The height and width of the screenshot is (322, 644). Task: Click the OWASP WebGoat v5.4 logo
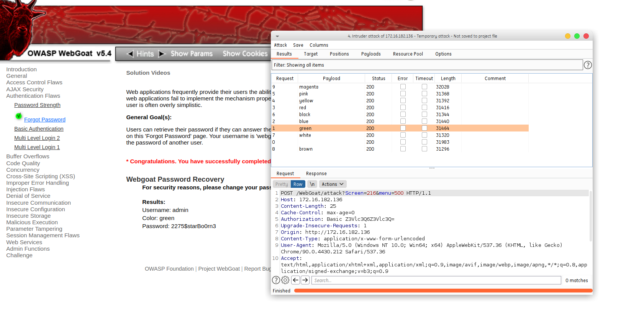click(69, 53)
